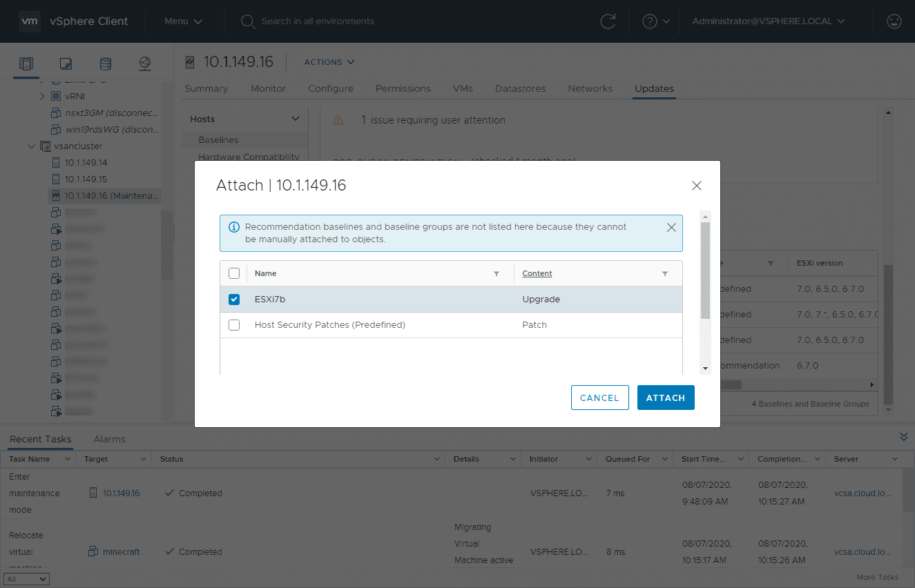
Task: Switch to the VMs and Templates view icon
Action: pyautogui.click(x=66, y=63)
